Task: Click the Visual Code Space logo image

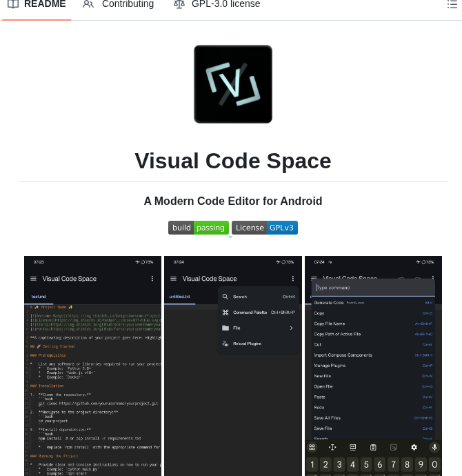Action: [233, 84]
